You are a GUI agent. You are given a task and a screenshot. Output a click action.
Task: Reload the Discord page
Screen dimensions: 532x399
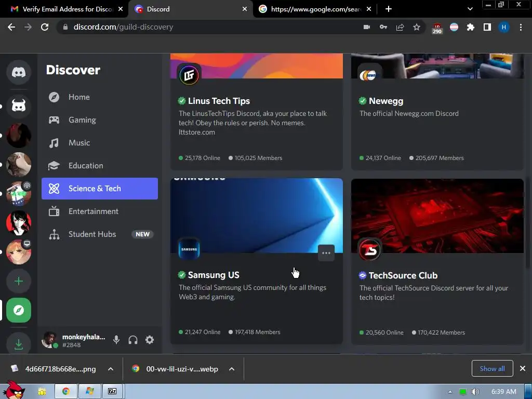tap(45, 27)
